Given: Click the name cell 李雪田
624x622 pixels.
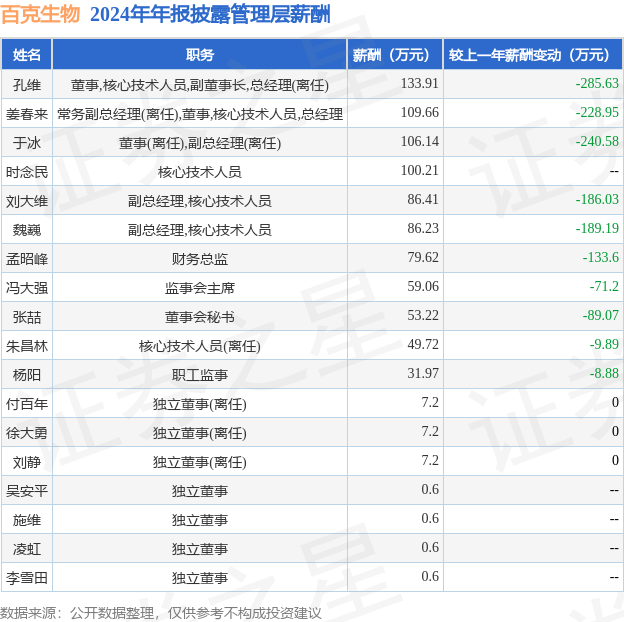Looking at the screenshot, I should coord(27,578).
